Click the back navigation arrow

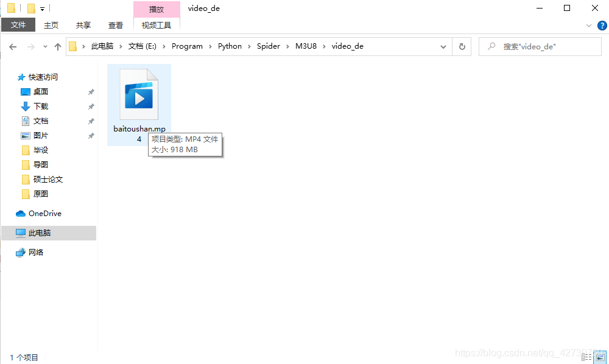13,46
